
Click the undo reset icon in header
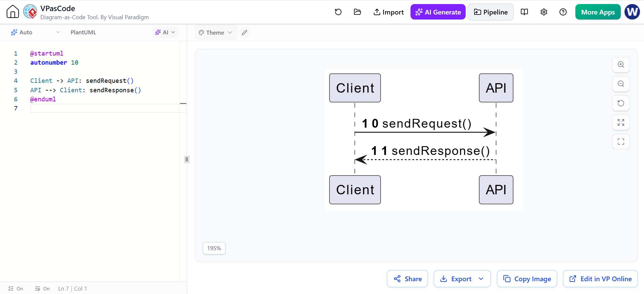tap(338, 12)
